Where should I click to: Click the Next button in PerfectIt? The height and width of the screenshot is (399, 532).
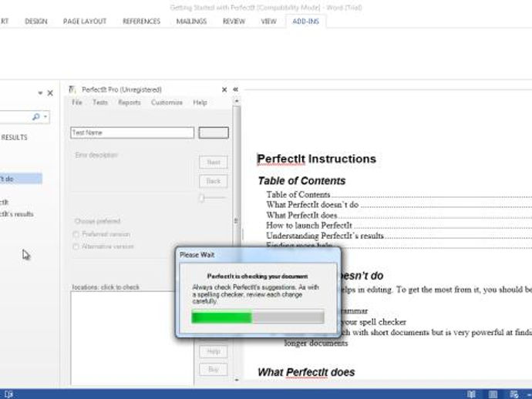tap(214, 163)
